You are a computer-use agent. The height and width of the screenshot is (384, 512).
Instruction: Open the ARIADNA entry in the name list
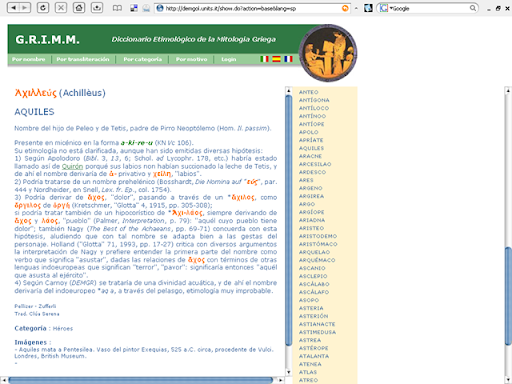[312, 220]
